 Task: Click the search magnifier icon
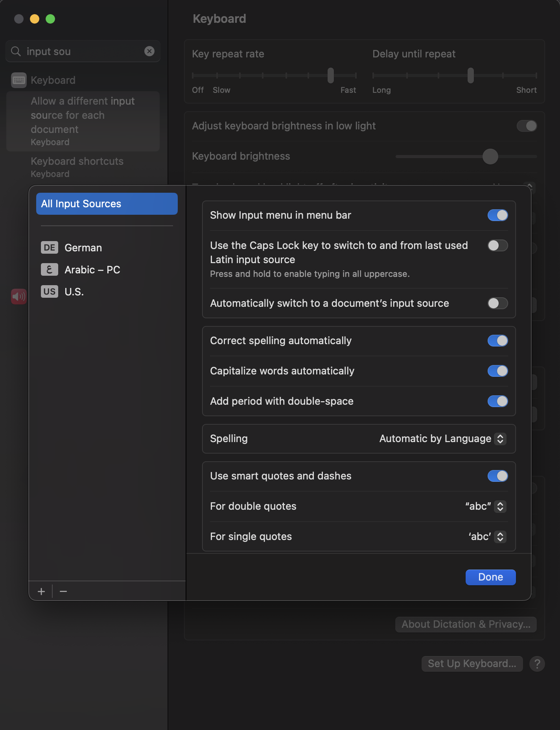(x=16, y=51)
